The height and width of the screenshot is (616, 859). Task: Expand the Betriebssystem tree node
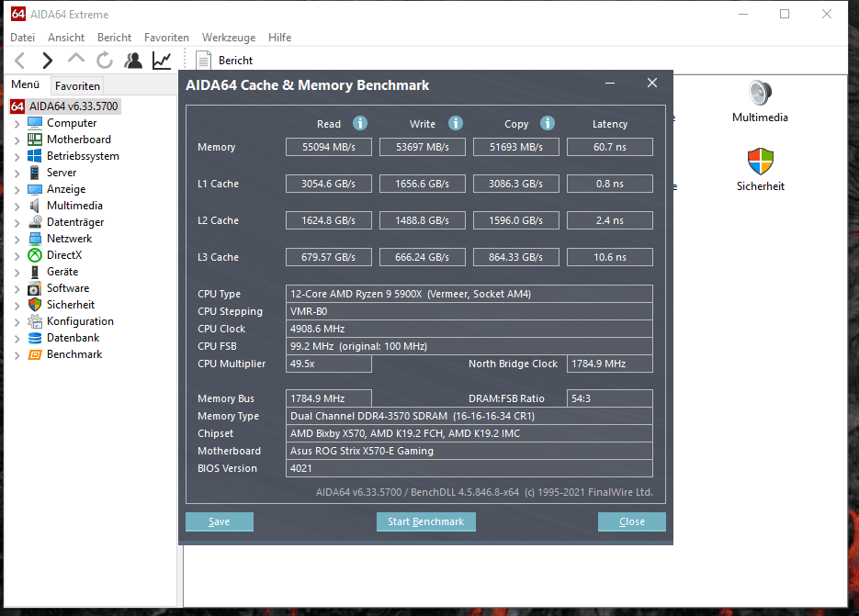click(17, 157)
